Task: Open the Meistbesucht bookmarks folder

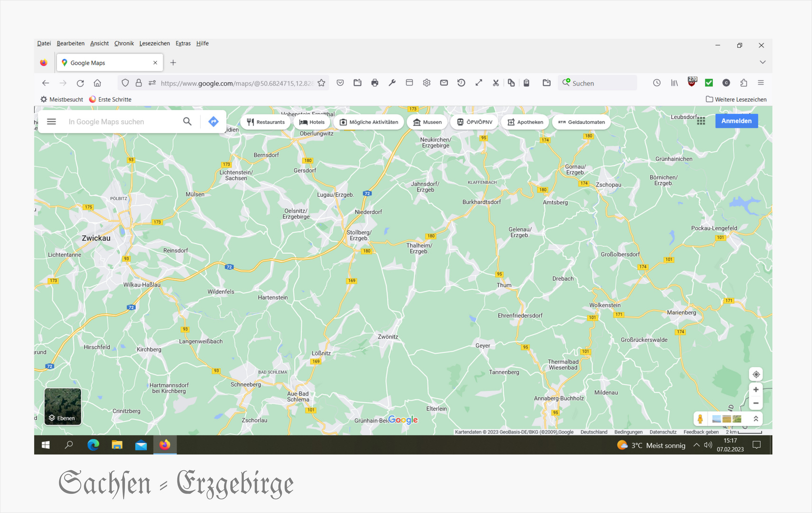Action: [62, 99]
